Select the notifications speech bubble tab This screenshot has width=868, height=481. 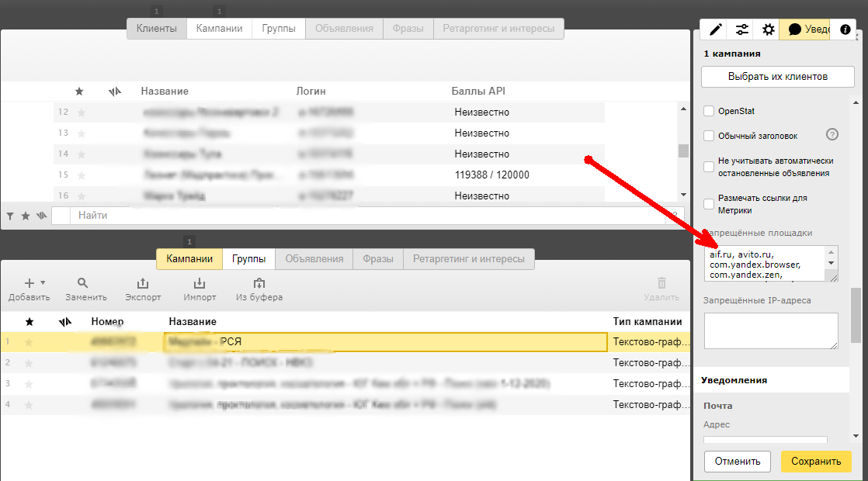pyautogui.click(x=805, y=29)
